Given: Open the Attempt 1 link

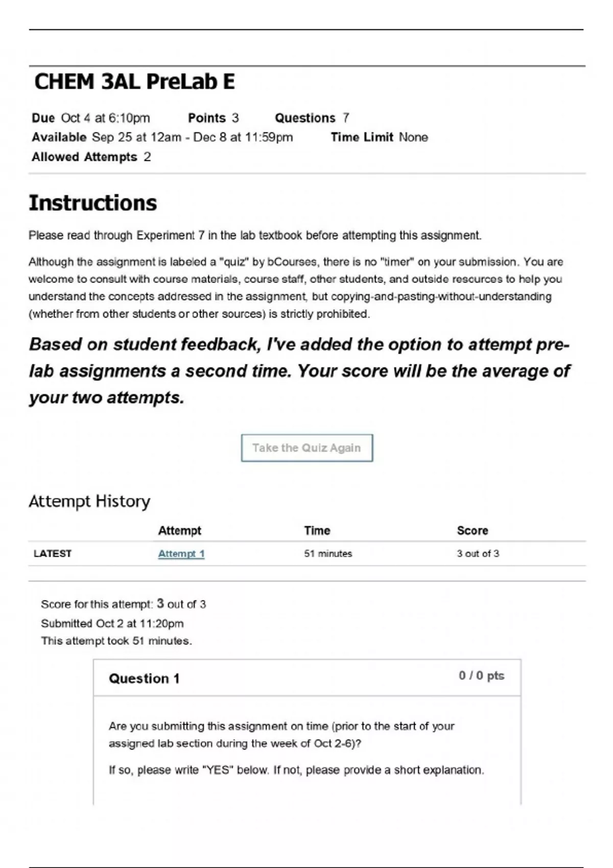Looking at the screenshot, I should point(181,553).
